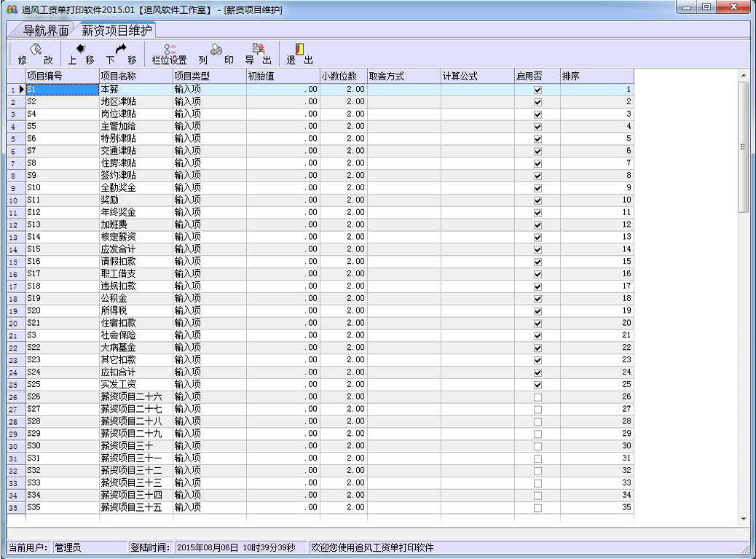This screenshot has height=559, width=756.
Task: Click the 下移 (Move Down) arrow icon
Action: click(121, 50)
